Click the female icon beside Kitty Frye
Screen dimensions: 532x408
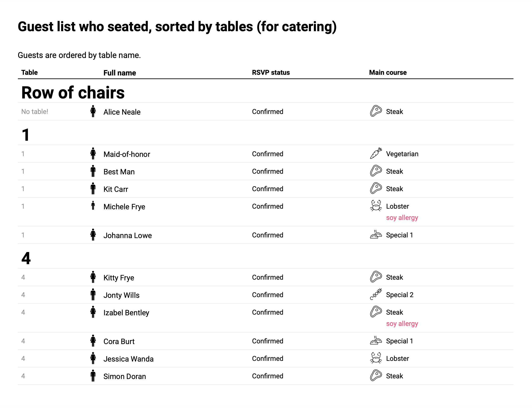point(93,277)
